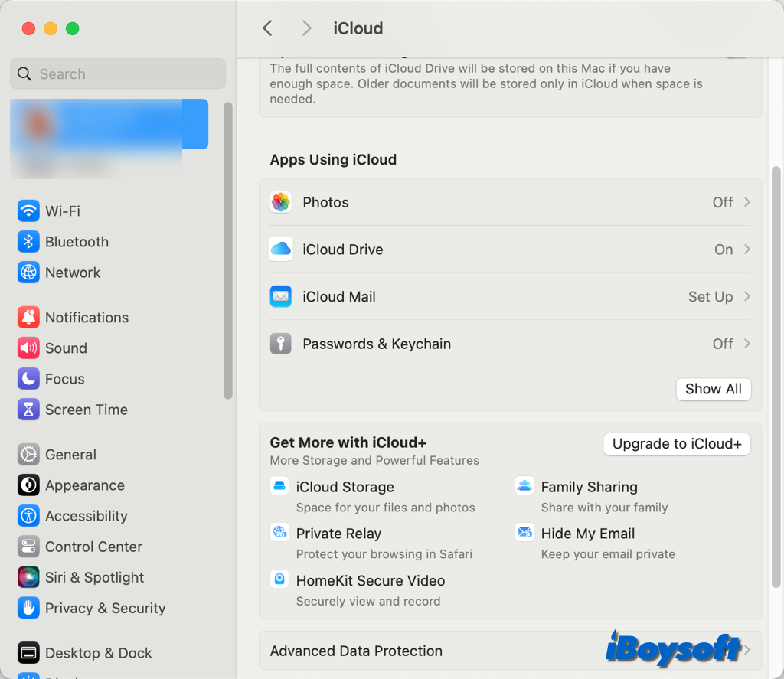The width and height of the screenshot is (784, 679).
Task: Click the main pane scrollbar
Action: click(x=776, y=377)
